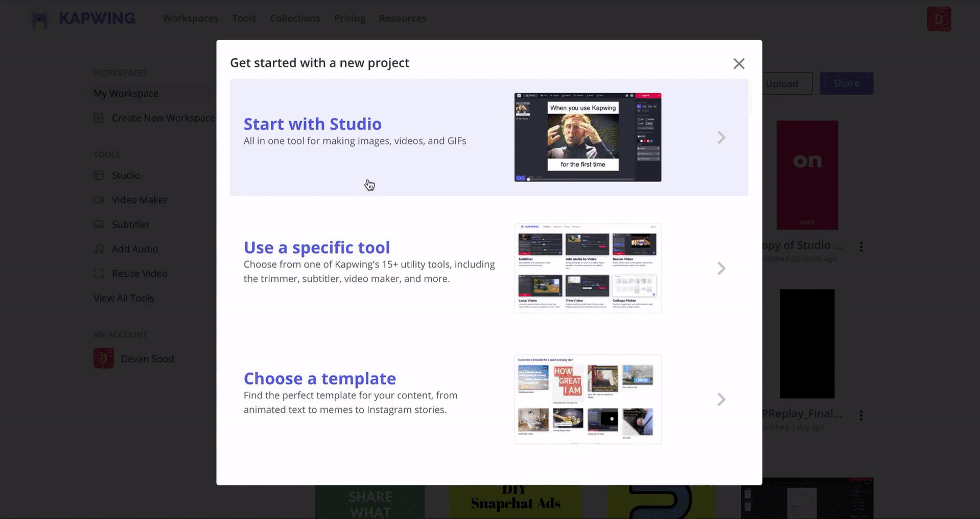This screenshot has width=980, height=519.
Task: Go to the Pricing page
Action: [349, 18]
